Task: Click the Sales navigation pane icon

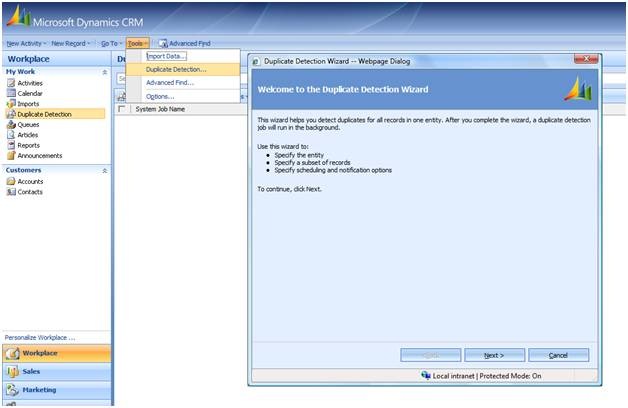Action: (12, 372)
